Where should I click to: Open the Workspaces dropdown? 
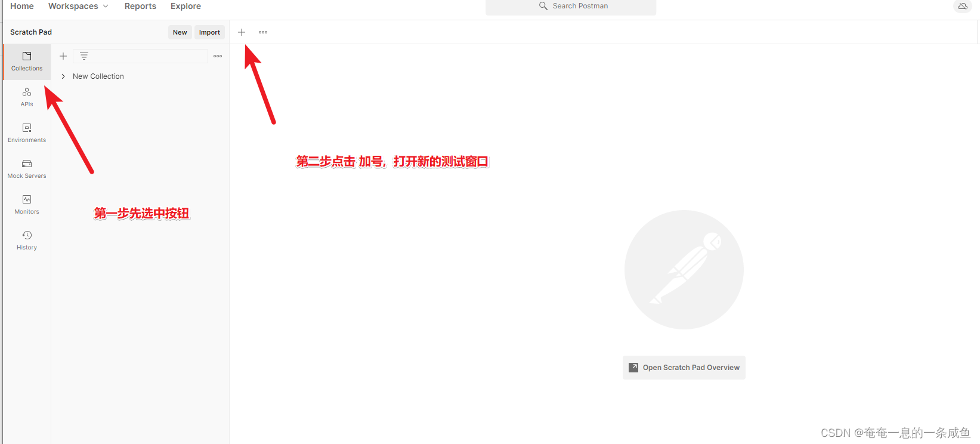click(79, 6)
